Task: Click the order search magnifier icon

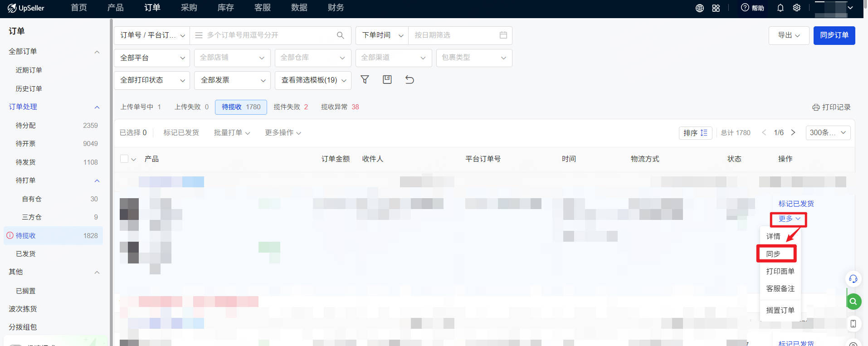Action: (341, 35)
